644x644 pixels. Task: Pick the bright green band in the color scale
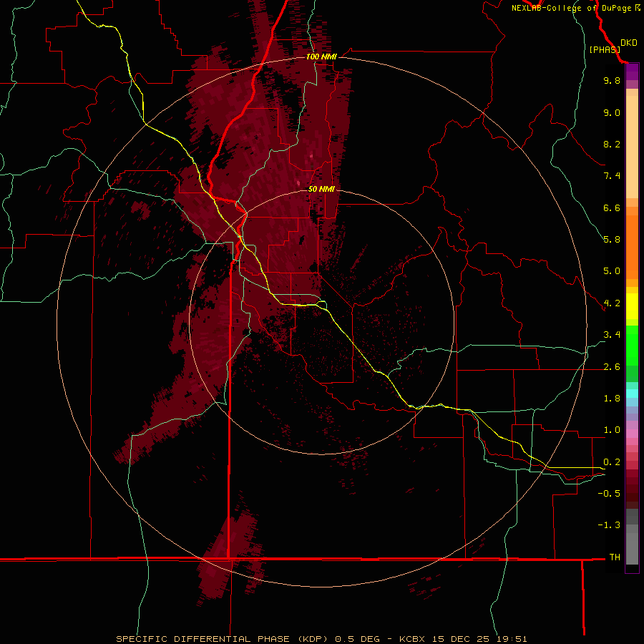632,345
